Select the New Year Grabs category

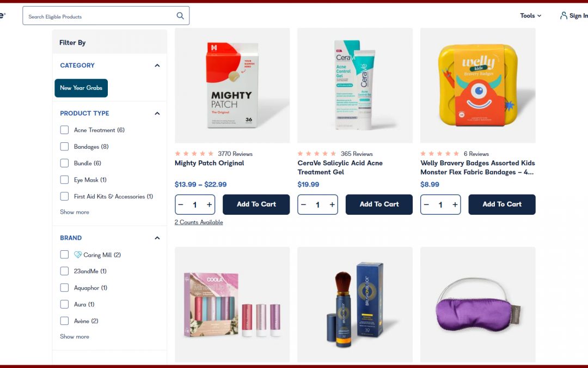tap(81, 88)
